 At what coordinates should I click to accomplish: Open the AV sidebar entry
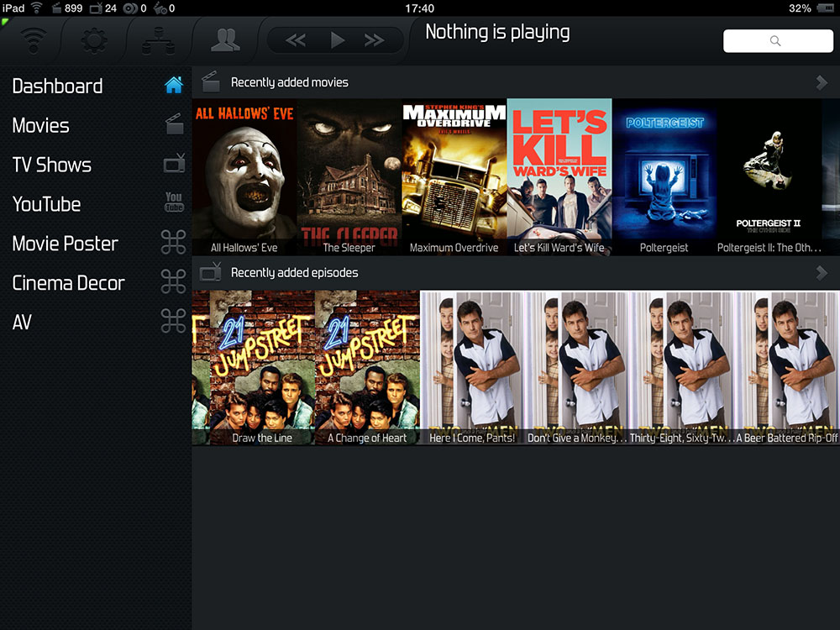[22, 322]
